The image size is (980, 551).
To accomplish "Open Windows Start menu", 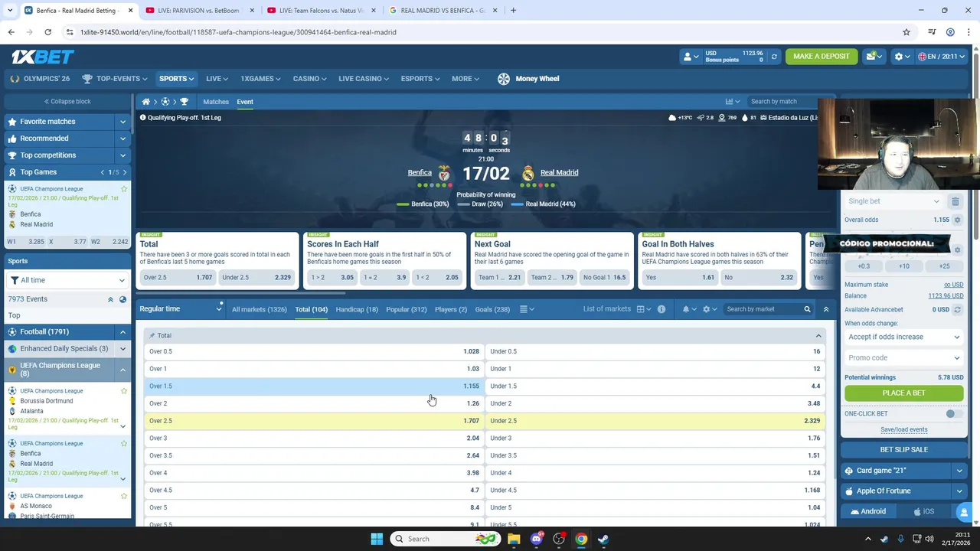I will 377,539.
